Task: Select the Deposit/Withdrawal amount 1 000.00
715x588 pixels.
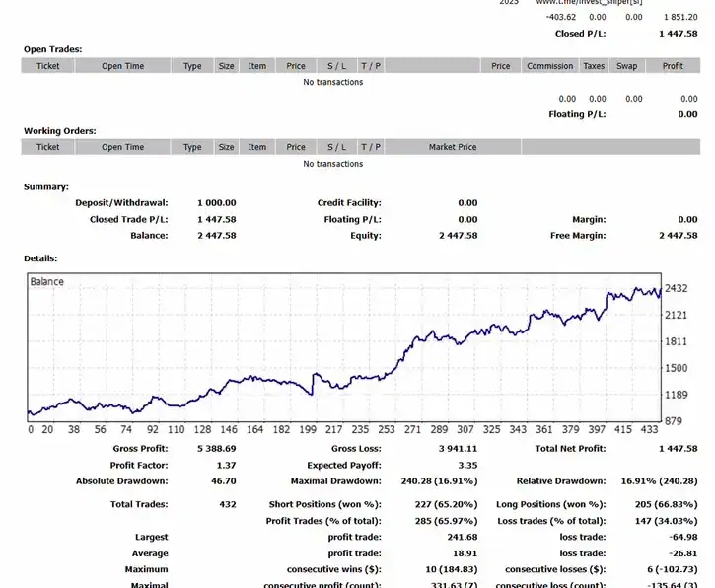Action: [216, 203]
